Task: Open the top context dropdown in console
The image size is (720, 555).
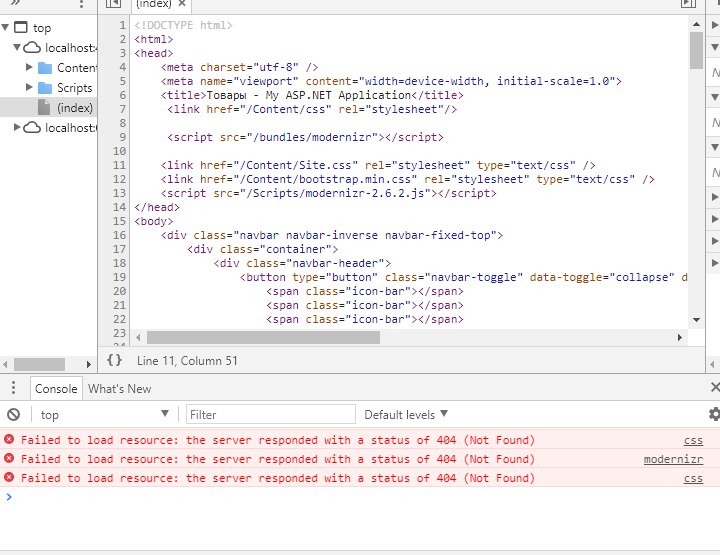Action: pos(104,415)
